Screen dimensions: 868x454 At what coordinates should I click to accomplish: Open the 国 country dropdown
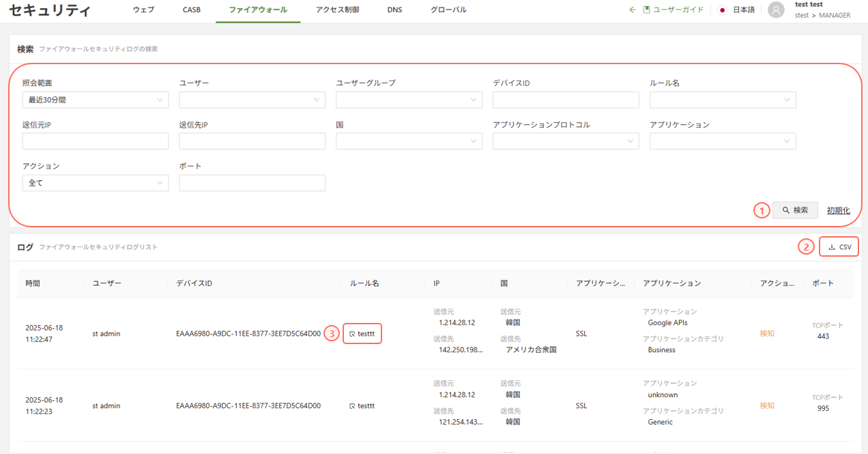click(409, 141)
